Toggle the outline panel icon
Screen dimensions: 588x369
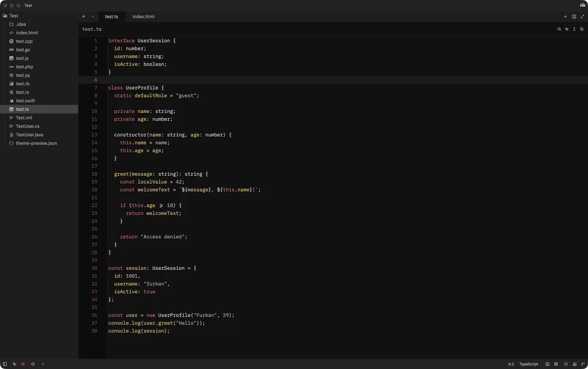pos(565,364)
